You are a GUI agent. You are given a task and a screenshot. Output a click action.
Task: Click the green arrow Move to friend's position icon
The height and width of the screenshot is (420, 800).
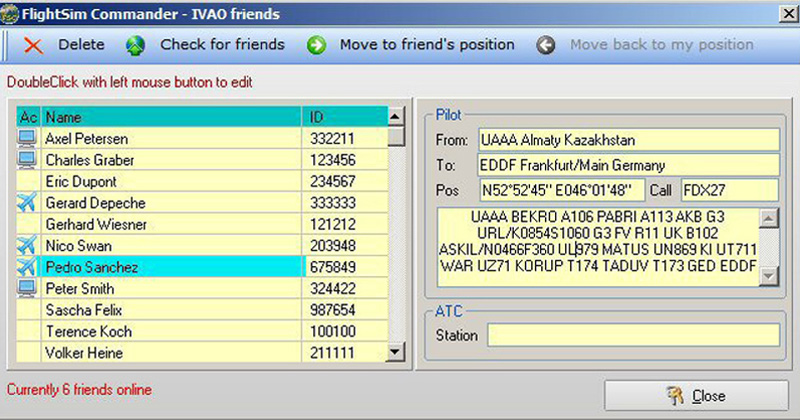(x=316, y=45)
